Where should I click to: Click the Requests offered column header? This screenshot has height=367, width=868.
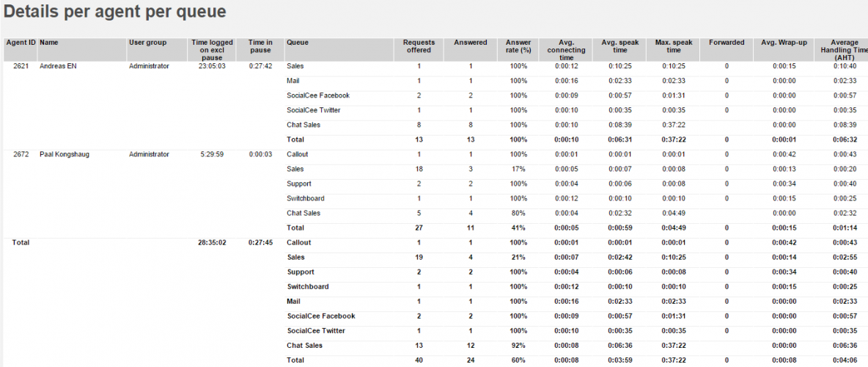click(419, 46)
